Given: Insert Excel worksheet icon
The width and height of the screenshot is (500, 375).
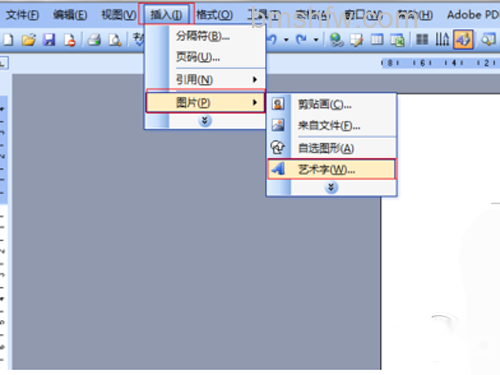Looking at the screenshot, I should [x=397, y=40].
